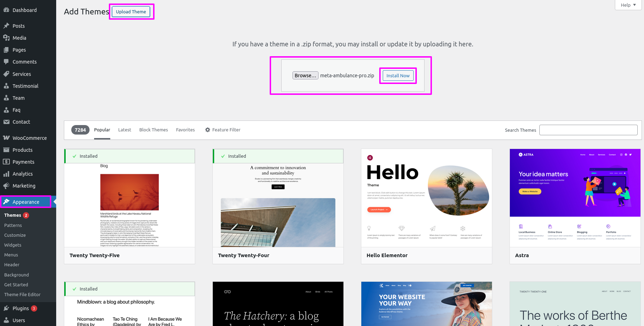
Task: Open the Block Themes tab
Action: coord(153,130)
